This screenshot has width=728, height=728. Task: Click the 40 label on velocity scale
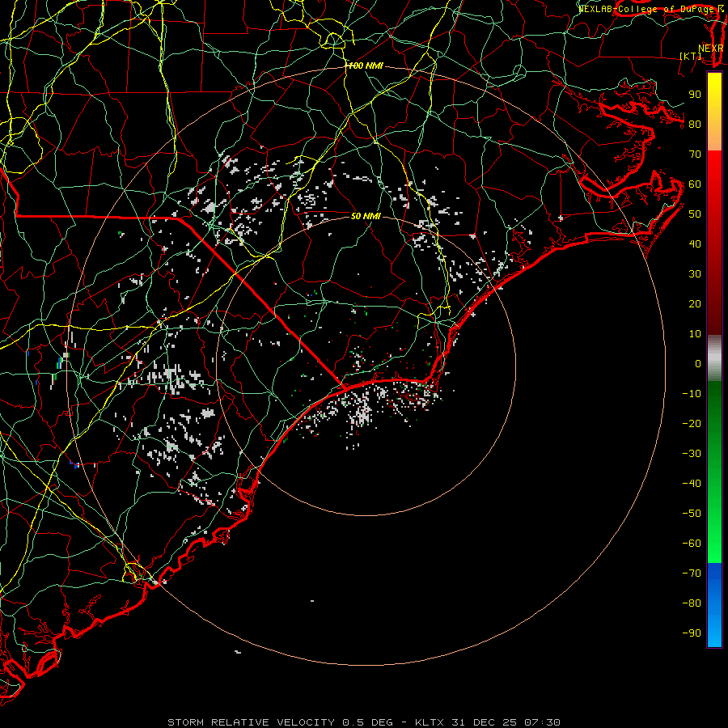tap(695, 244)
